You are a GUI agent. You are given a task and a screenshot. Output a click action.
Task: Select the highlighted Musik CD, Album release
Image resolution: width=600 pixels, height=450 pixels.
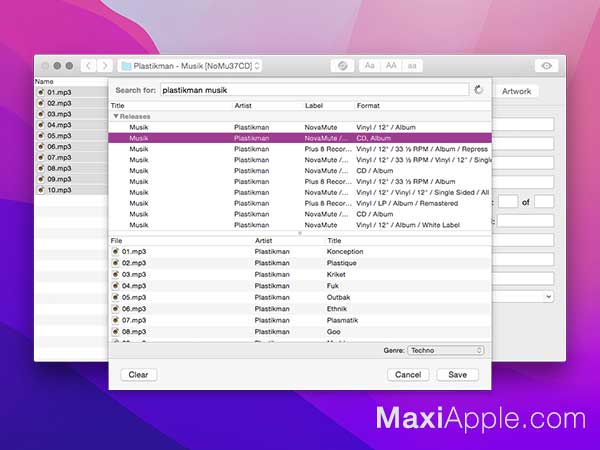coord(300,138)
